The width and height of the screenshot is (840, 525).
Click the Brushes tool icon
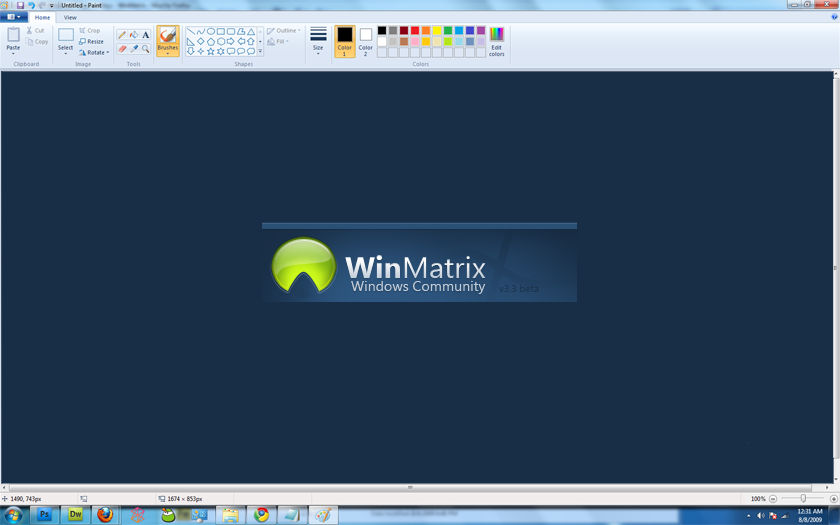[x=168, y=35]
